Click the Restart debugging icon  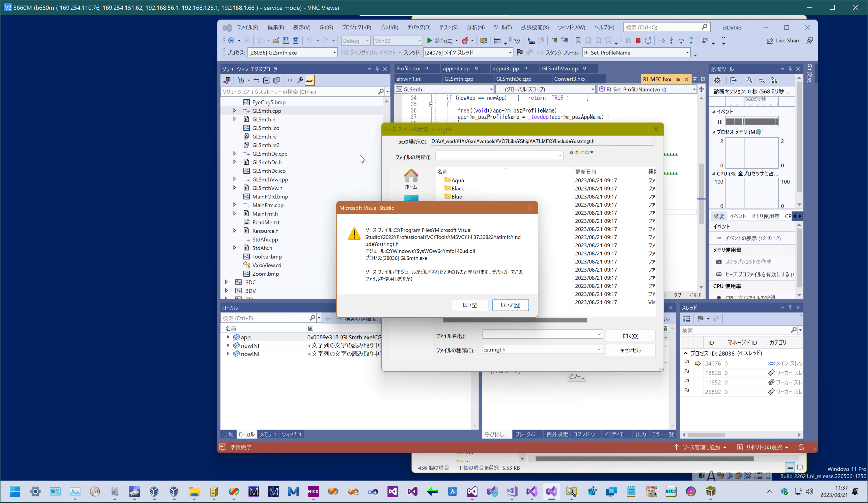648,41
